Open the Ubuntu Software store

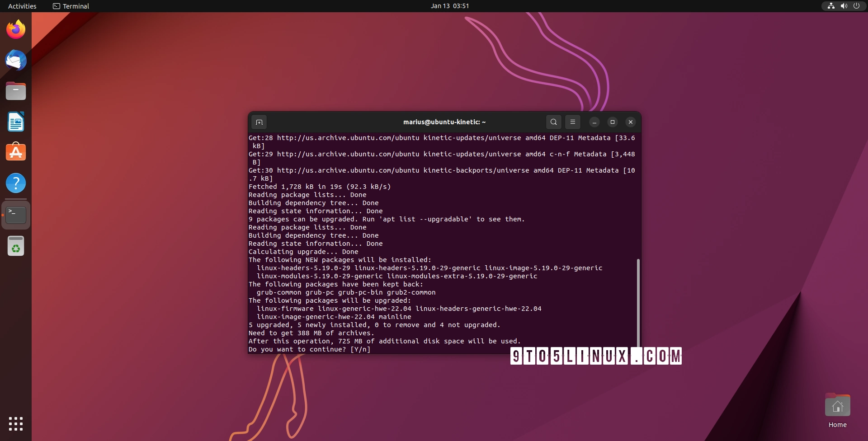[16, 152]
